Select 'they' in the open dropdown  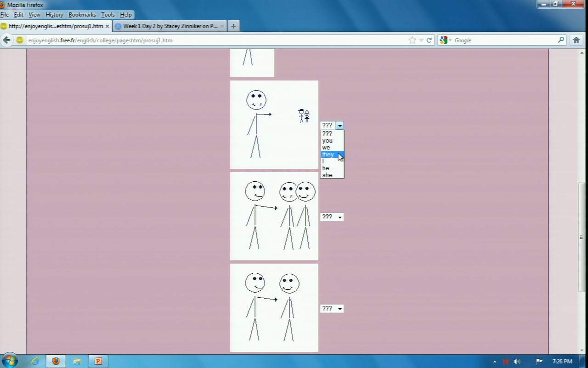328,155
